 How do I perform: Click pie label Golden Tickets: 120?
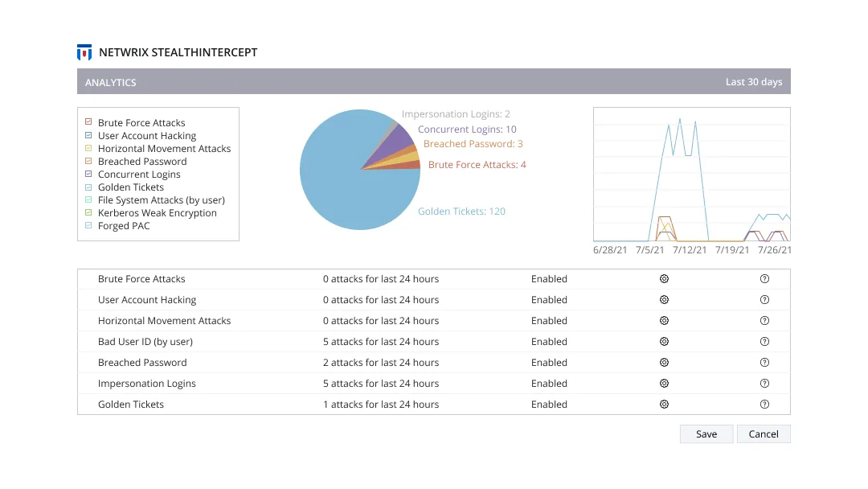(461, 211)
